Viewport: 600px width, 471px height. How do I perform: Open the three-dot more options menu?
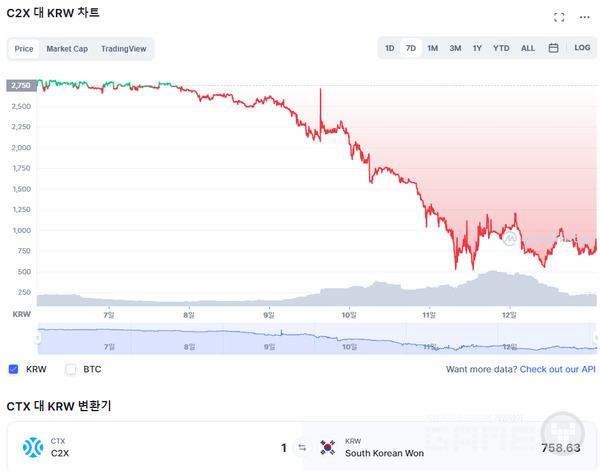(x=585, y=17)
